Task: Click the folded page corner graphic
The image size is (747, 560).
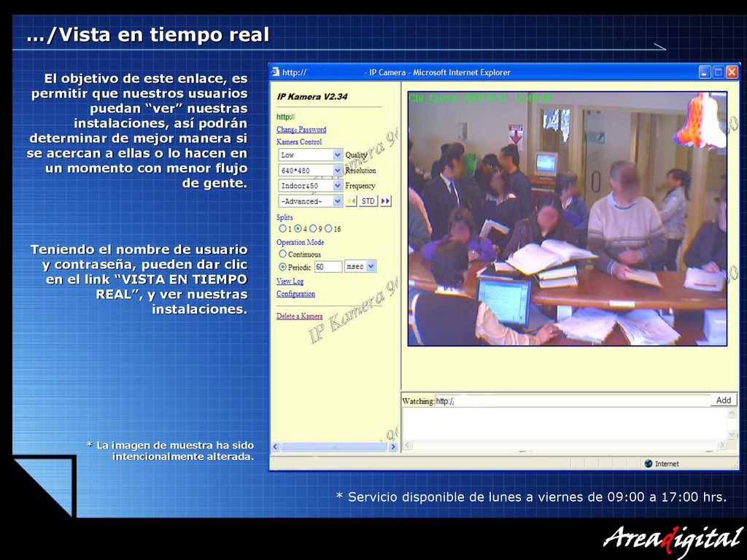Action: pos(44,486)
